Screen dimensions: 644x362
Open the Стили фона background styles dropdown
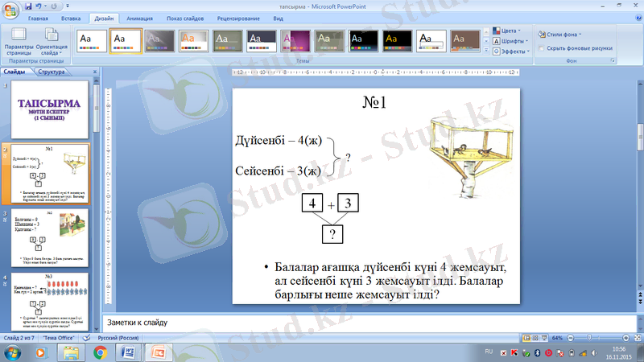pos(559,35)
